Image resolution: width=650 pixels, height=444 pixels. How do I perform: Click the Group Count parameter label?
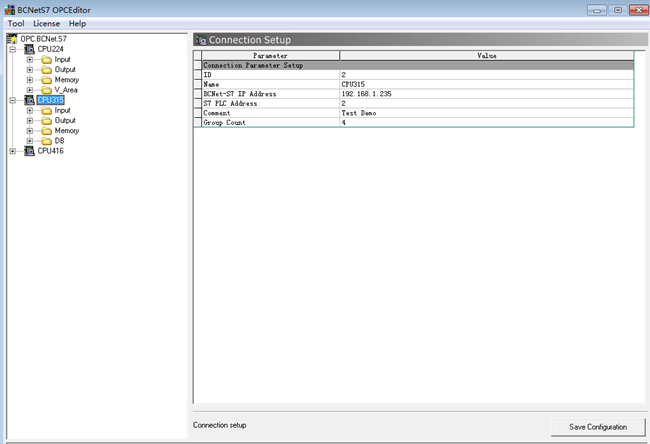[x=224, y=123]
